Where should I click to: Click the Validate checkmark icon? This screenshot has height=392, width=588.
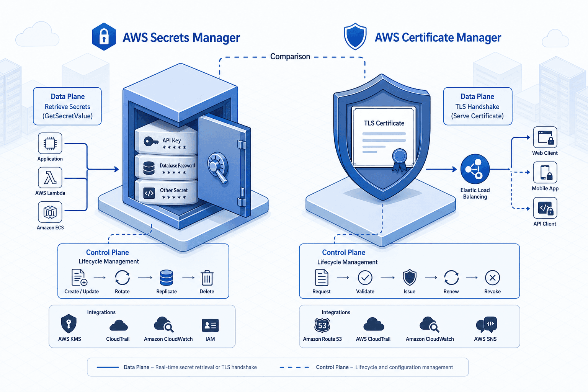click(365, 278)
